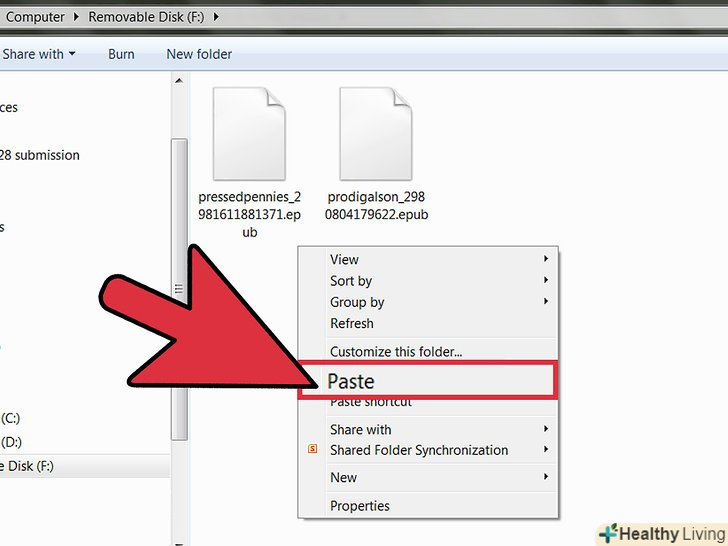Expand the Share with context submenu
The height and width of the screenshot is (546, 728).
click(x=360, y=429)
